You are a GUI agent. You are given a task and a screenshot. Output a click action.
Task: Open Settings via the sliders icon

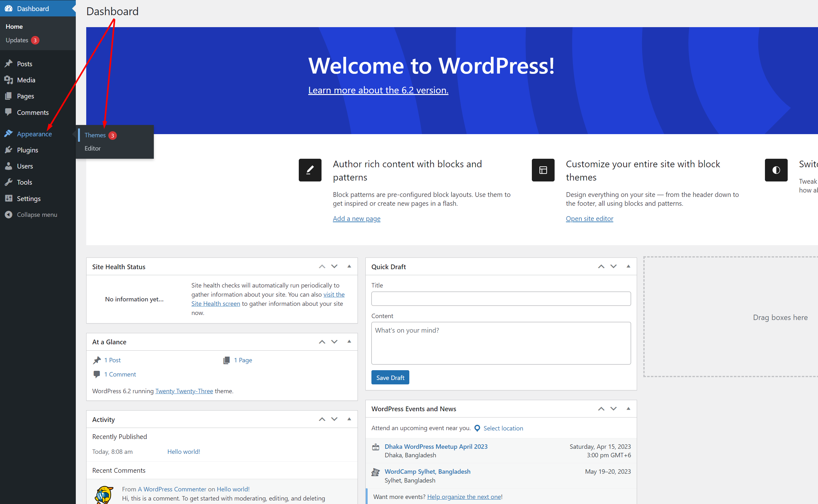pos(9,198)
